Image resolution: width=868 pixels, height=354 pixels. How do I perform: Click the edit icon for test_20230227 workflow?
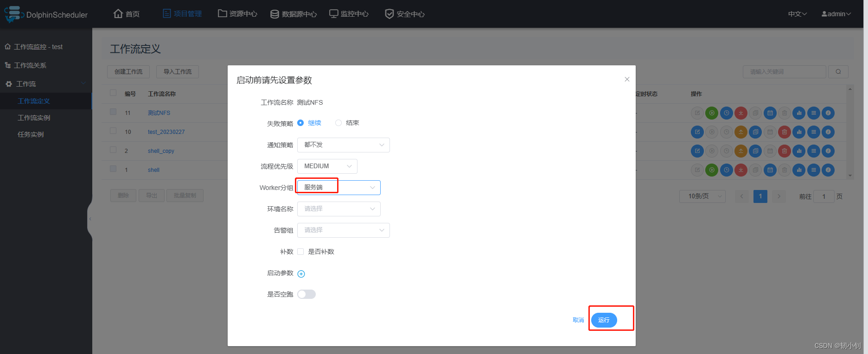coord(697,132)
